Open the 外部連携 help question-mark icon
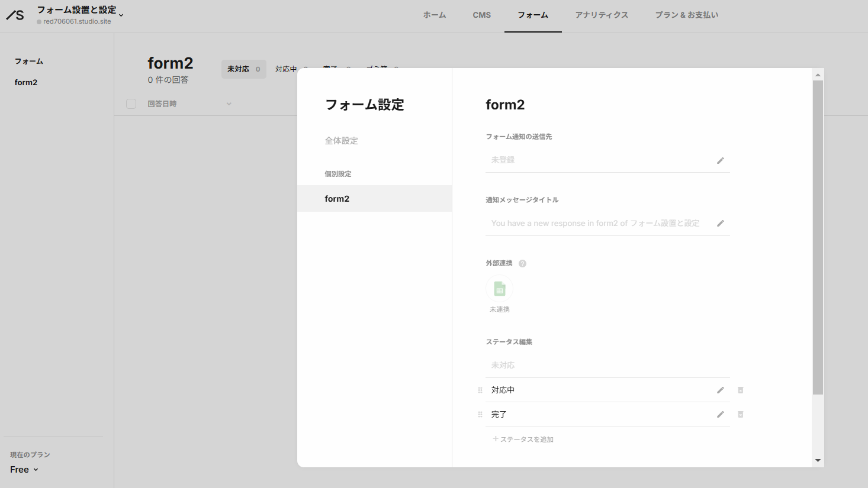Screen dimensions: 868x488 coord(522,263)
